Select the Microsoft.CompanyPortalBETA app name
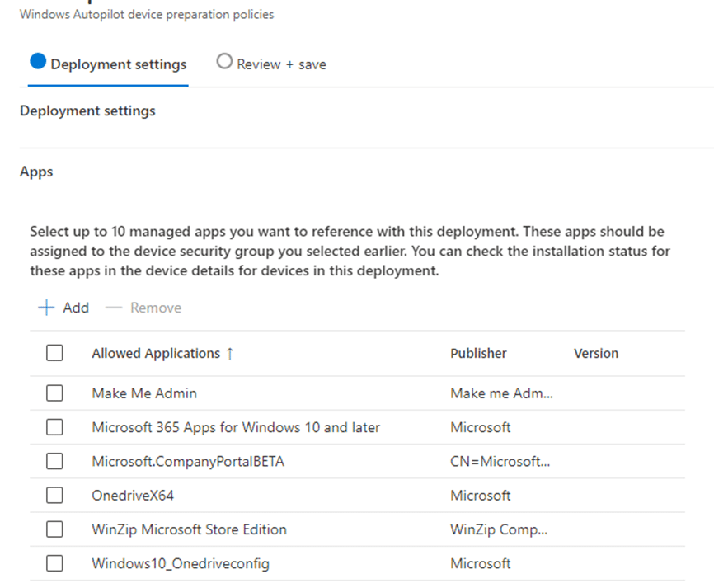The height and width of the screenshot is (588, 714). (188, 461)
